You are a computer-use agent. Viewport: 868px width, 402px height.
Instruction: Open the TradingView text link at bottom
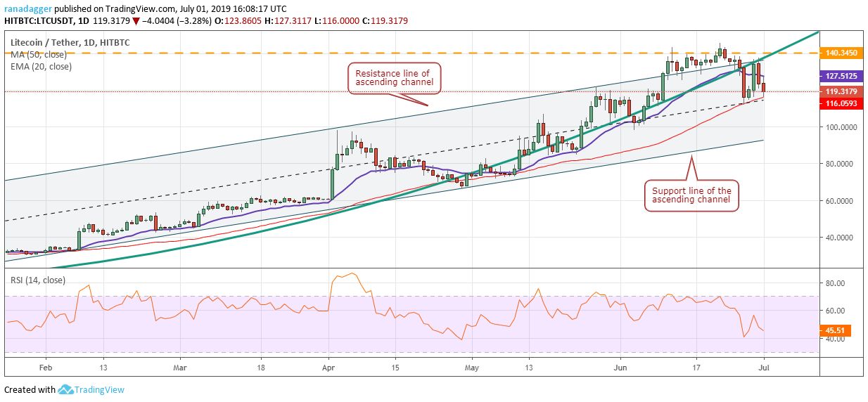(99, 389)
